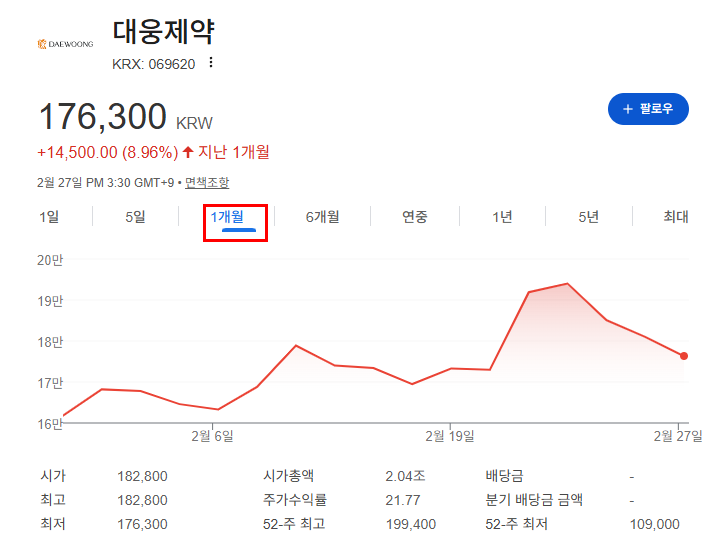Click the Daewoong company logo
Image resolution: width=702 pixels, height=557 pixels.
(65, 44)
